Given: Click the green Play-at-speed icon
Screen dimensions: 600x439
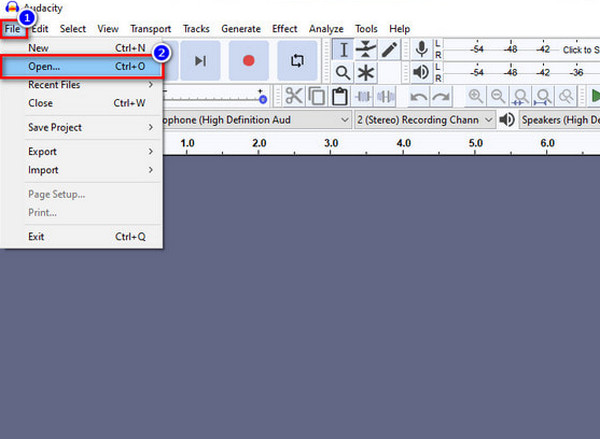Looking at the screenshot, I should tap(594, 96).
